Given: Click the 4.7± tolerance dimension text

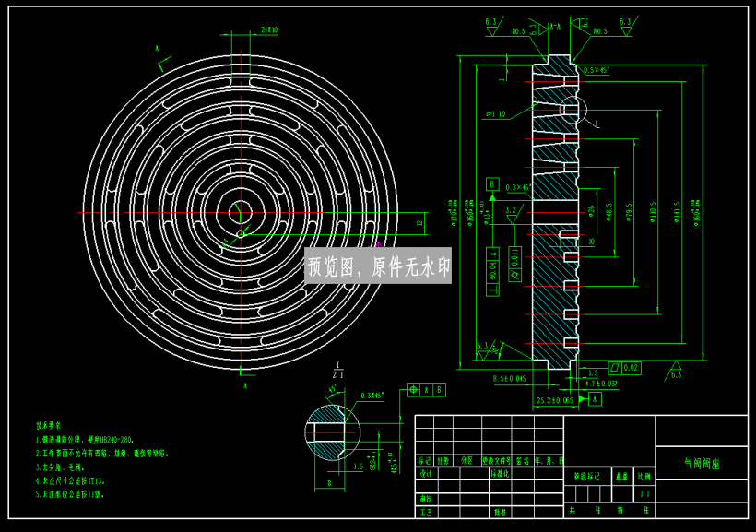Looking at the screenshot, I should coord(600,384).
